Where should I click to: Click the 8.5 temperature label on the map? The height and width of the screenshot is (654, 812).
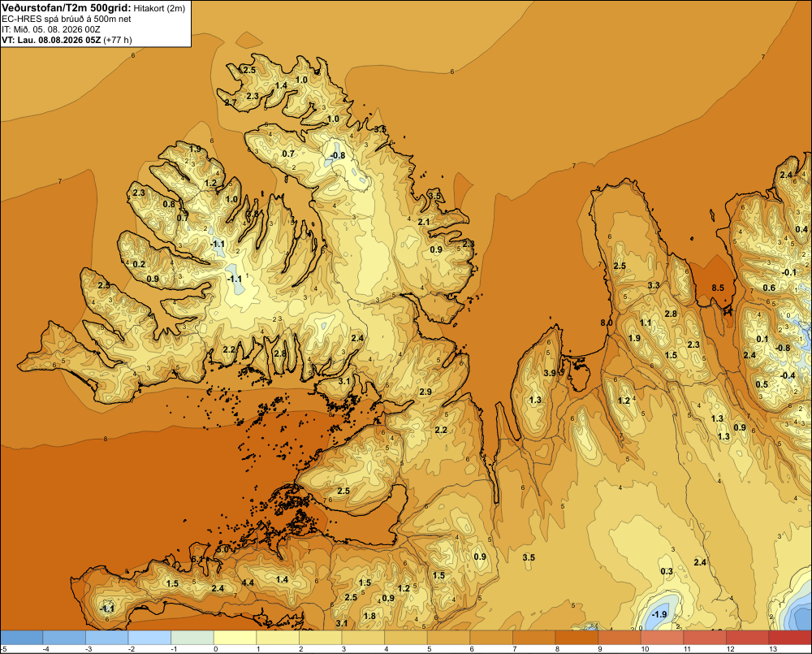[x=718, y=288]
